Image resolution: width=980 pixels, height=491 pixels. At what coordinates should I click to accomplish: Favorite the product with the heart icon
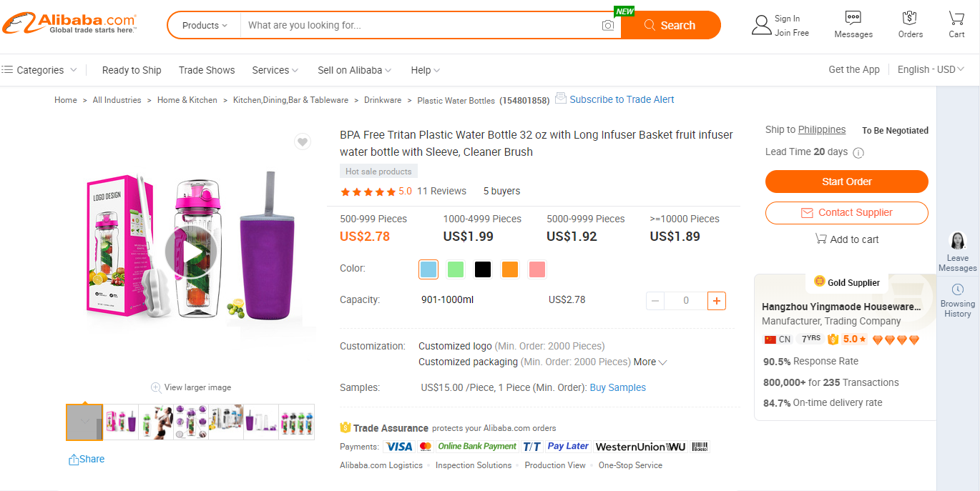[x=302, y=142]
